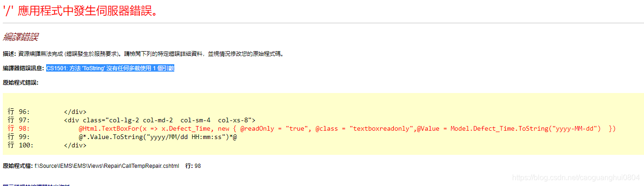The image size is (644, 186).
Task: Select source line 97 col-lg-2 div
Action: click(131, 120)
